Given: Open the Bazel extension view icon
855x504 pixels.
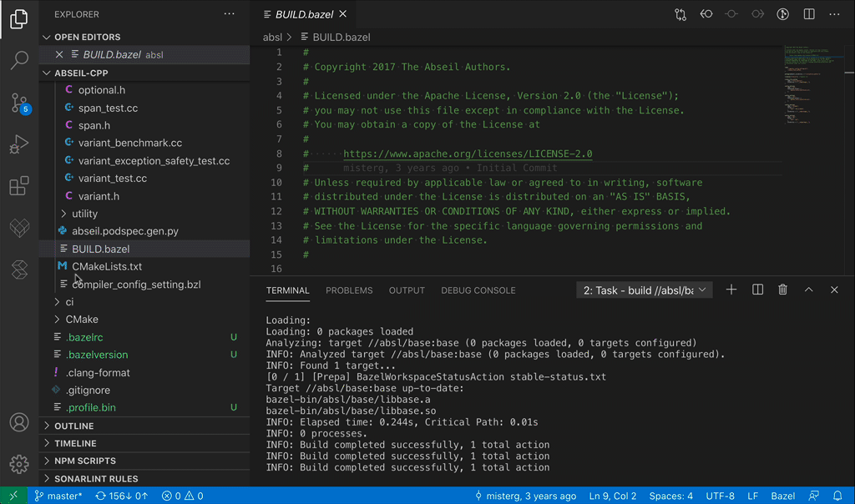Looking at the screenshot, I should 19,228.
